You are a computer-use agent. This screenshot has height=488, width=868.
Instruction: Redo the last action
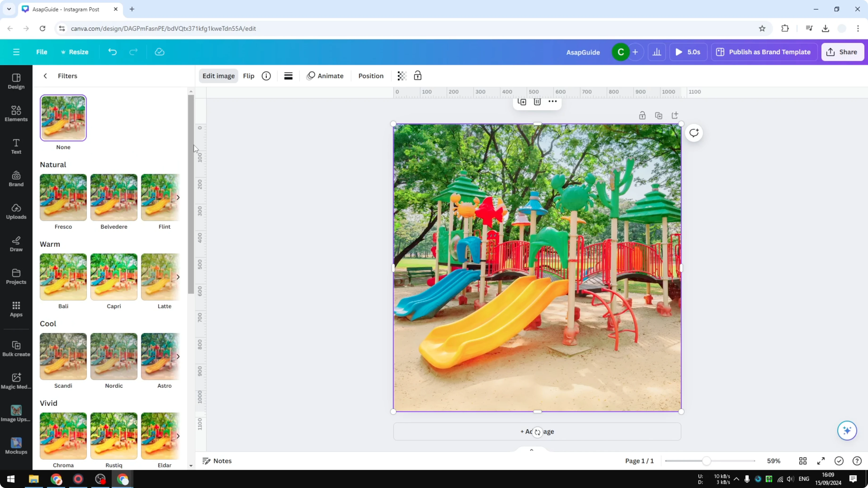[134, 52]
